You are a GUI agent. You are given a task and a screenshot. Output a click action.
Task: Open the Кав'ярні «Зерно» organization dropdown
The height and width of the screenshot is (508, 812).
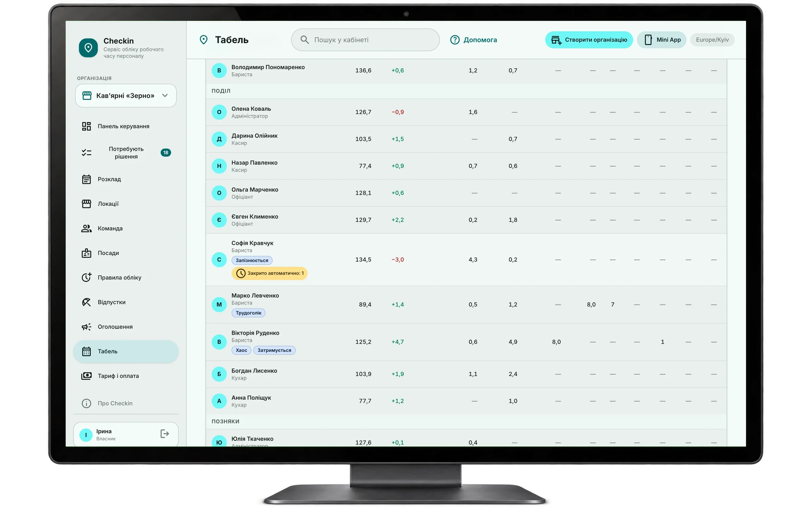pyautogui.click(x=126, y=96)
